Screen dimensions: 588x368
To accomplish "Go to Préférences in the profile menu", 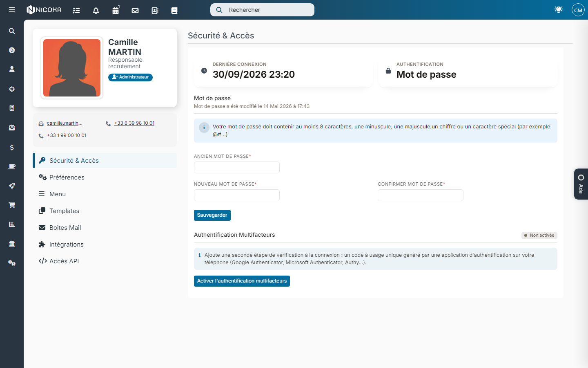I will coord(105,177).
